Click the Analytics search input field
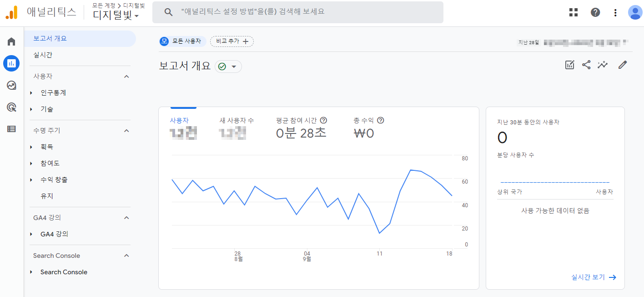 click(x=298, y=12)
